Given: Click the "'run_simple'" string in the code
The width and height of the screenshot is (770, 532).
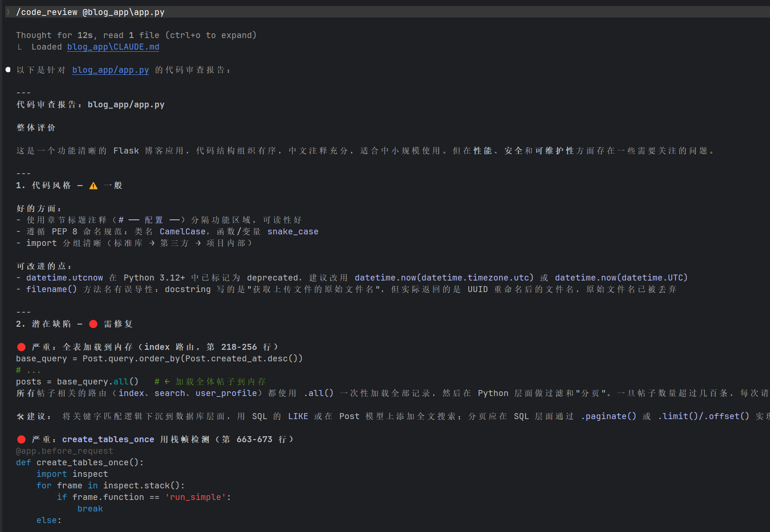Looking at the screenshot, I should coord(195,497).
